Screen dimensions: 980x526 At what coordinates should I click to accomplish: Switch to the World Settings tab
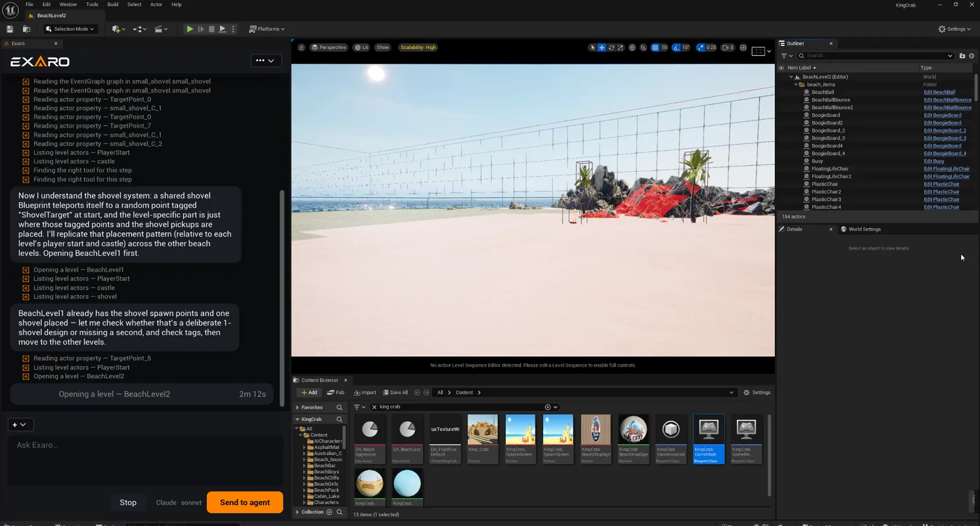(861, 229)
